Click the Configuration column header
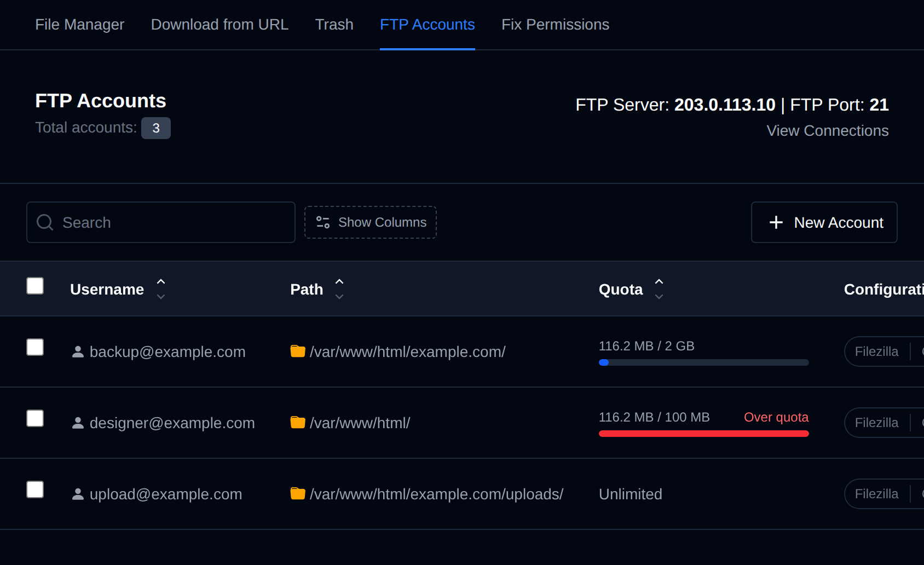Screen dimensions: 924x565 click(883, 290)
